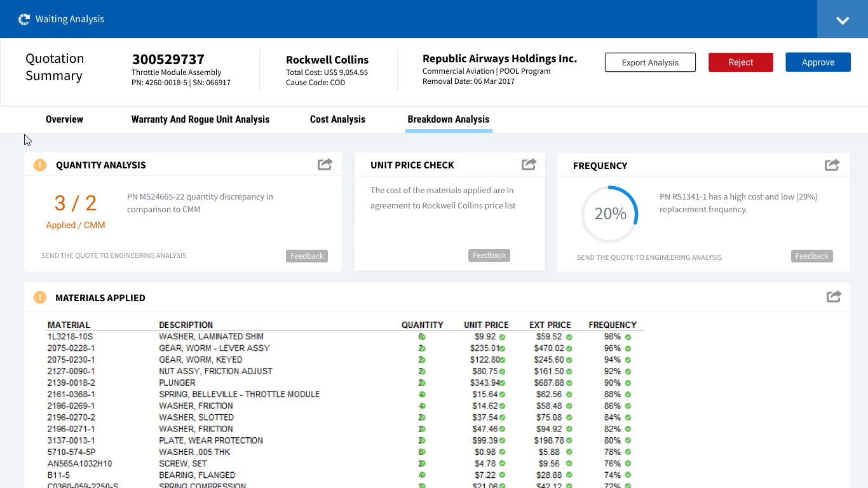868x488 pixels.
Task: Click SPRING, BELLEVILLE - THROTTLE MODULE description
Action: pos(240,395)
